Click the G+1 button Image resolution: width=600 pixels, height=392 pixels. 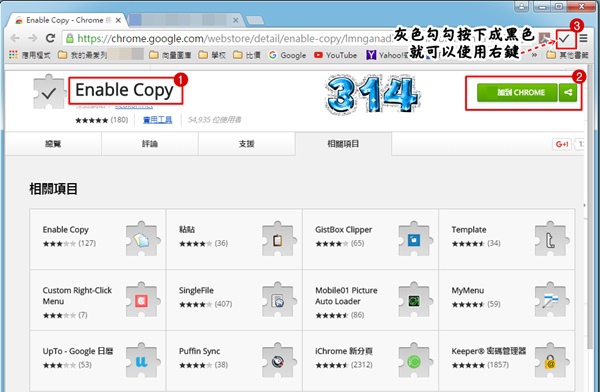562,144
